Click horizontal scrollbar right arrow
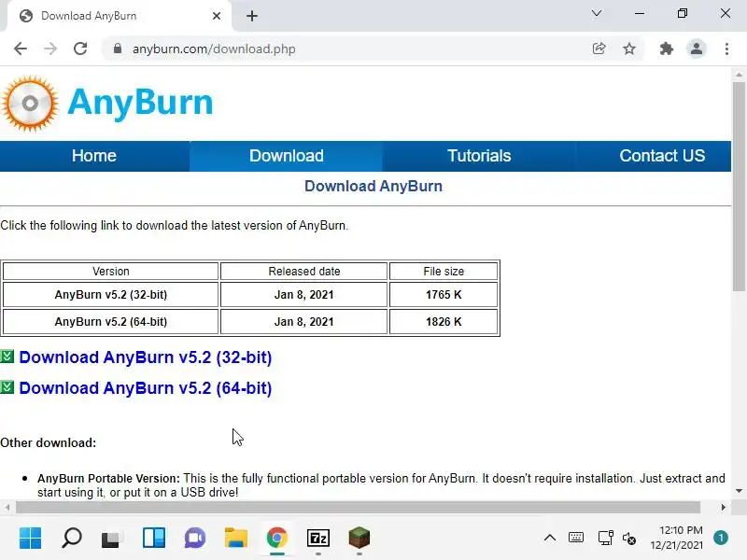 pyautogui.click(x=723, y=507)
